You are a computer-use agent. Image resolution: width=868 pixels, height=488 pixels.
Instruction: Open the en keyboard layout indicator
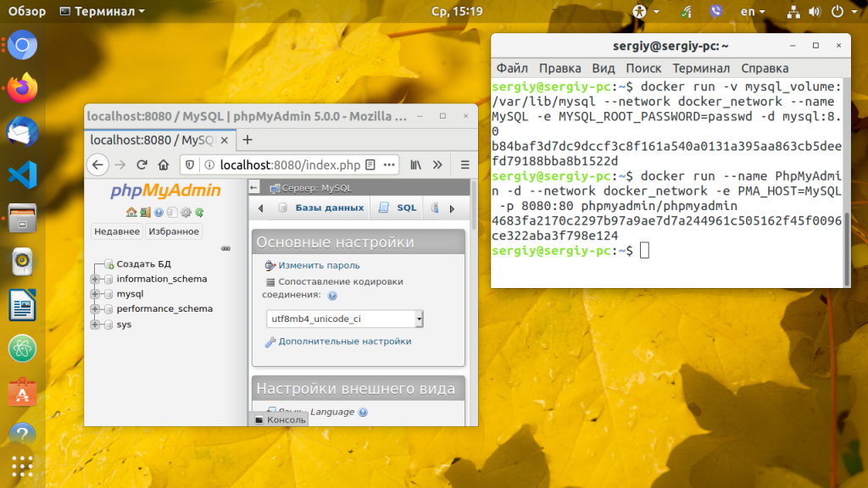753,11
